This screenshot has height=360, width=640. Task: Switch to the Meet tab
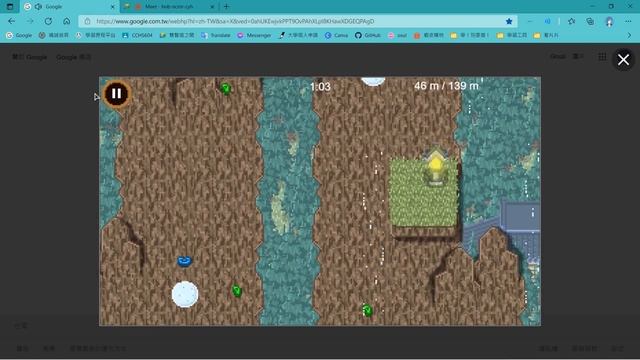click(169, 7)
